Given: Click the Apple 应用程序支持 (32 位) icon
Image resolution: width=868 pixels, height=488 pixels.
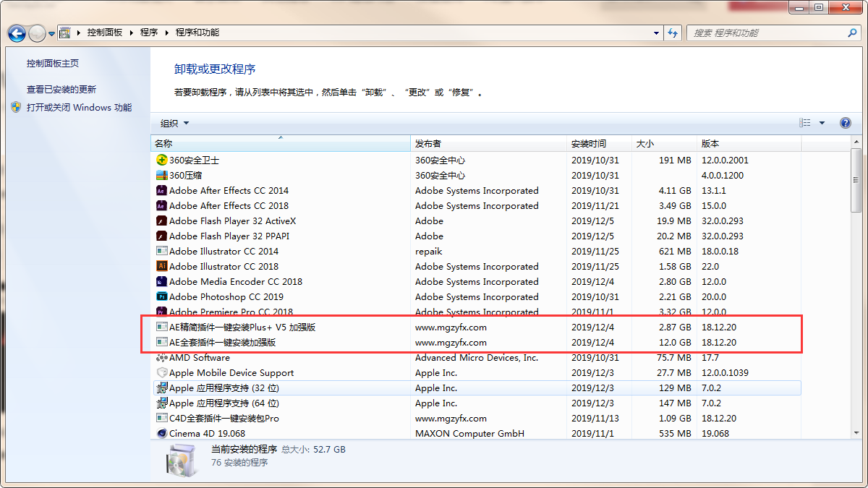Looking at the screenshot, I should click(x=162, y=388).
